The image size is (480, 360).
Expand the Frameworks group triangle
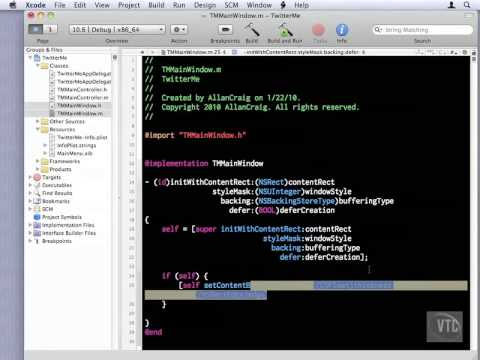pyautogui.click(x=38, y=161)
